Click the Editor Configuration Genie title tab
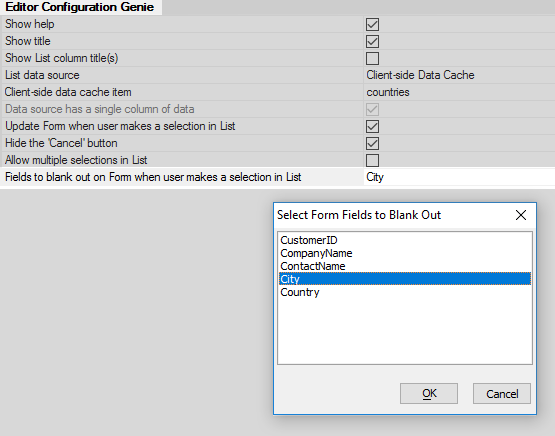 coord(80,7)
